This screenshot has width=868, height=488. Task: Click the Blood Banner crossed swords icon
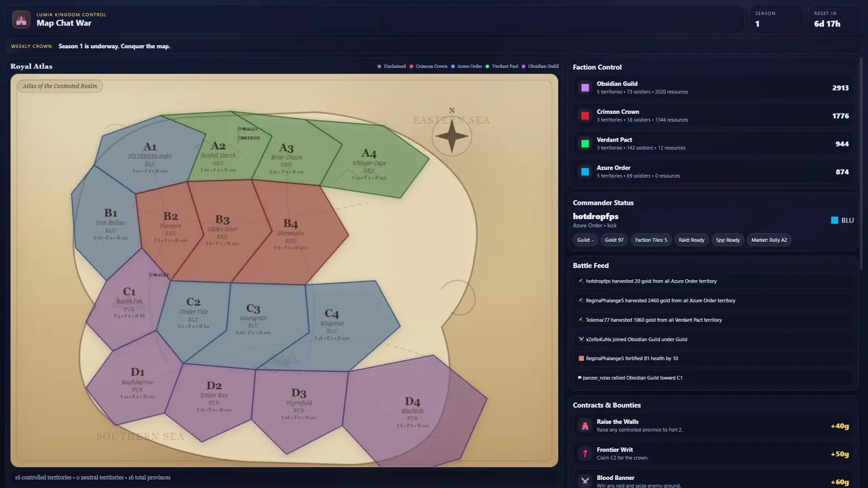tap(585, 481)
